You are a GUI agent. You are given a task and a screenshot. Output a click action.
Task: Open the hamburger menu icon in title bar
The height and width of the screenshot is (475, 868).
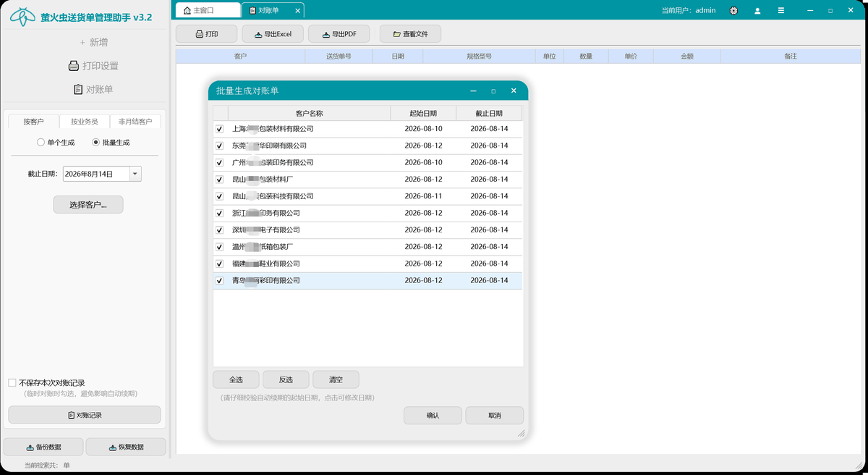[x=780, y=11]
